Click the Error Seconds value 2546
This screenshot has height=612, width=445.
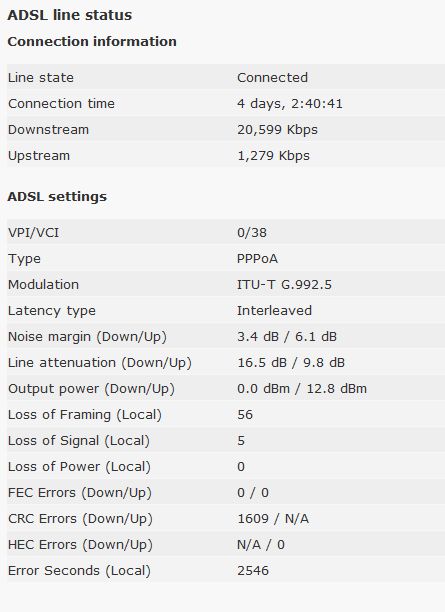point(253,571)
